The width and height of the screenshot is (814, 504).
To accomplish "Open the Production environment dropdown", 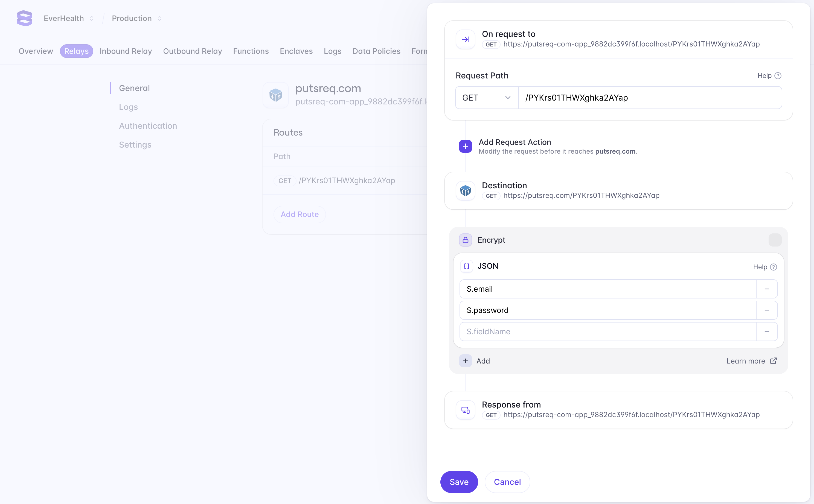I will [x=138, y=18].
